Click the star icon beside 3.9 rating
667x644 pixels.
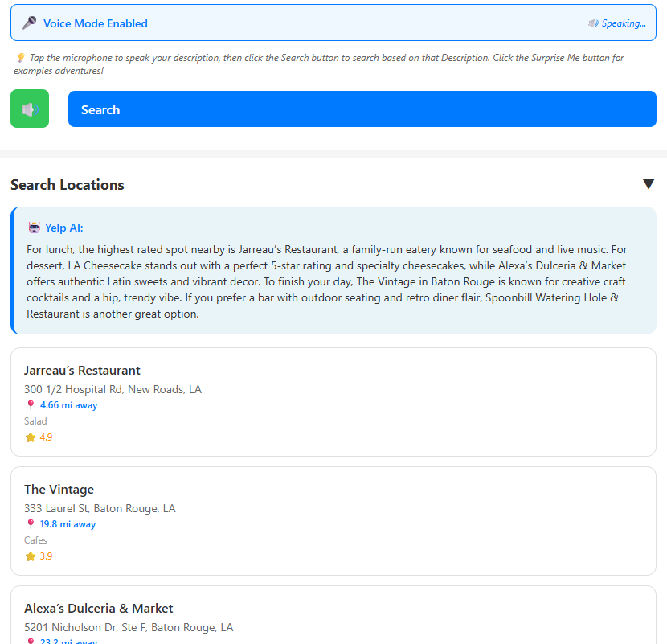[31, 556]
